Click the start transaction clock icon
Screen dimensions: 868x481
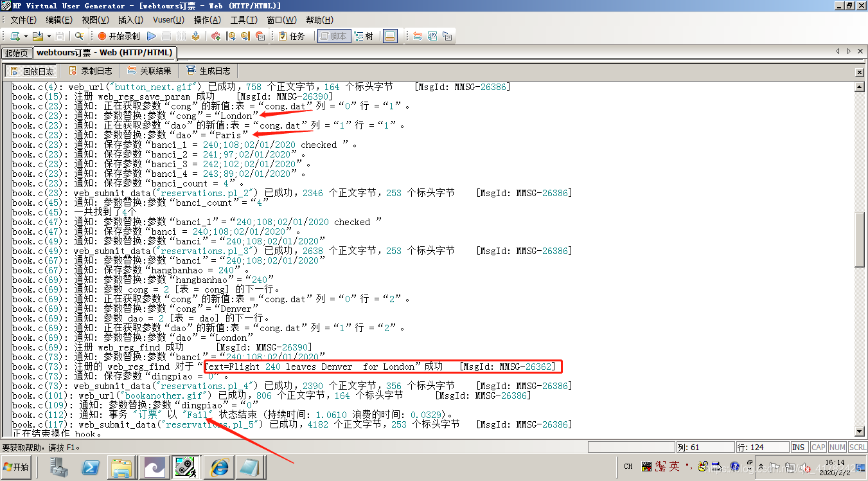pos(231,37)
